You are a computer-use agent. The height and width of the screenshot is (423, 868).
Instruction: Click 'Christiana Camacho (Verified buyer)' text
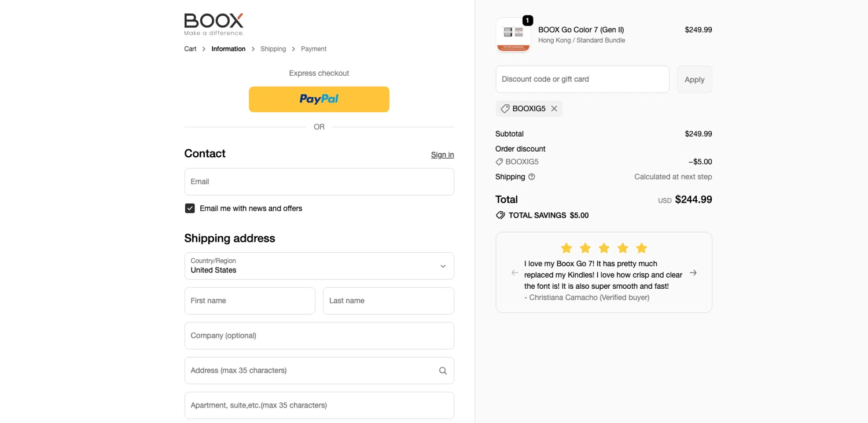point(589,297)
